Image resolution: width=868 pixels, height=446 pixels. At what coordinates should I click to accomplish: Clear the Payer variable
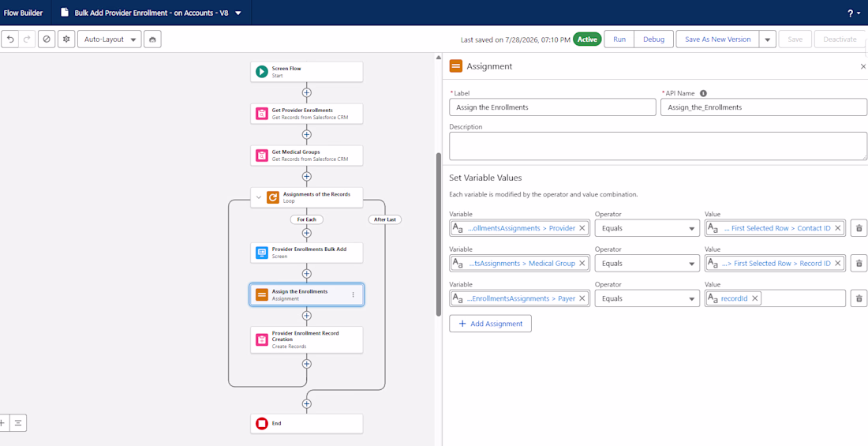[x=582, y=298]
